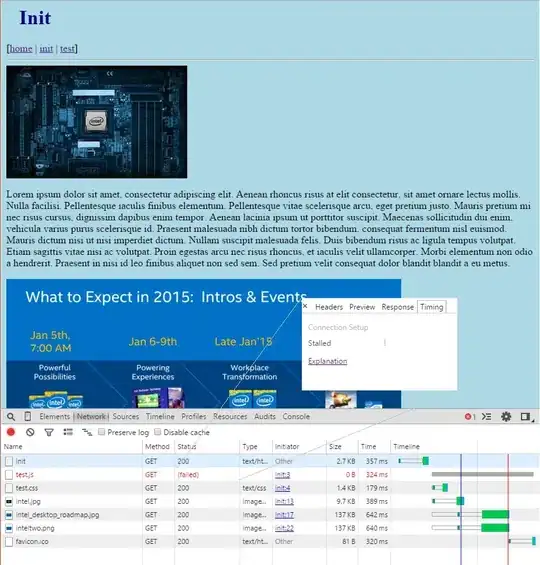The image size is (540, 565).
Task: Open the Audits panel tab
Action: point(265,417)
